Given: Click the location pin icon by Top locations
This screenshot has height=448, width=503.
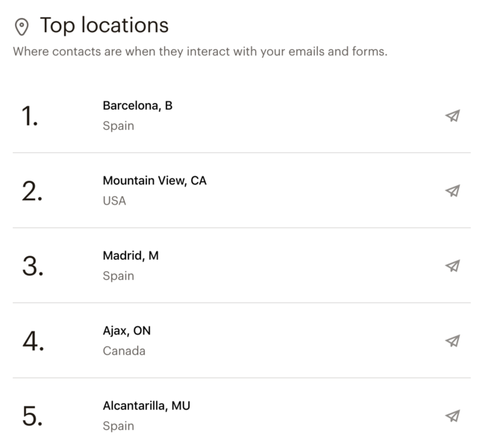Looking at the screenshot, I should pyautogui.click(x=22, y=27).
